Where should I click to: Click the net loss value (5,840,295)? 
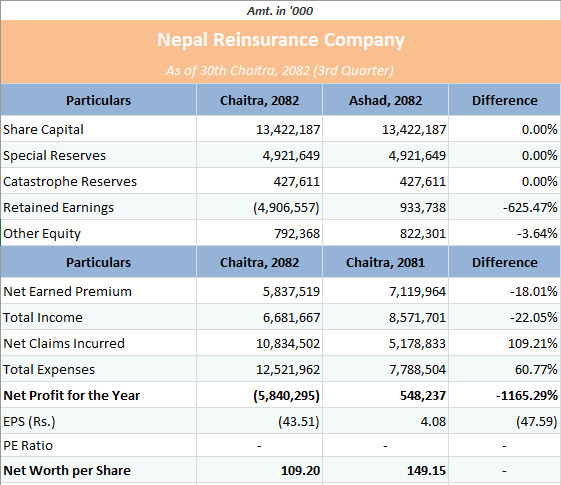pos(286,396)
